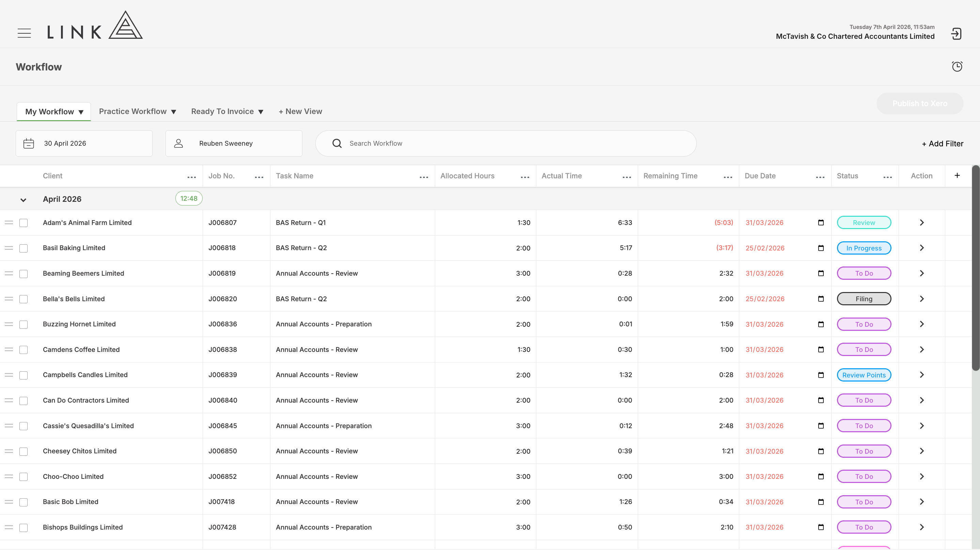Grab drag handle for Basil Baking Limited row
The height and width of the screenshot is (550, 980).
pos(9,248)
